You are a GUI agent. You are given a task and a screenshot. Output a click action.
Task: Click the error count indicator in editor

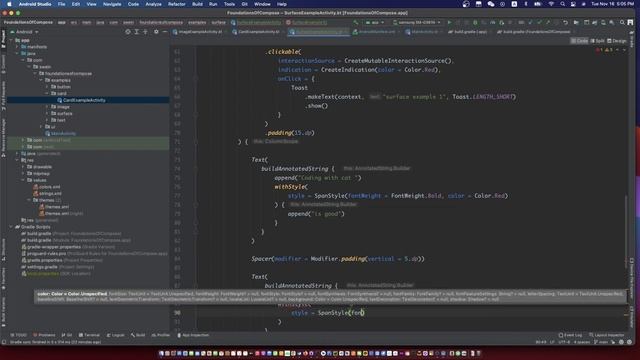[x=600, y=50]
